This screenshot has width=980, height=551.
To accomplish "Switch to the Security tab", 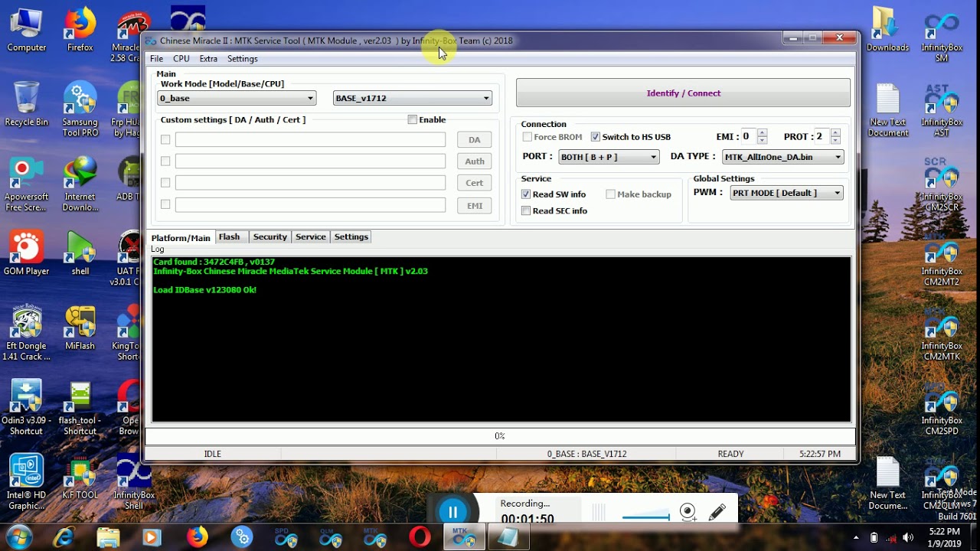I will (270, 237).
